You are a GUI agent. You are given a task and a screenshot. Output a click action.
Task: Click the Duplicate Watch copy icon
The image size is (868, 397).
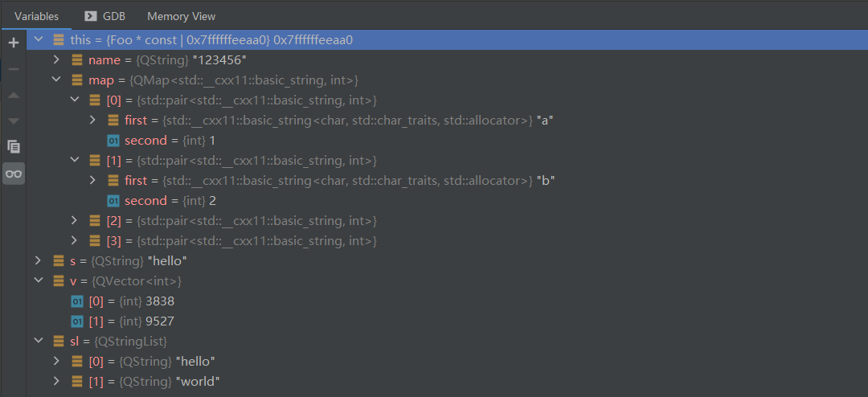coord(14,147)
